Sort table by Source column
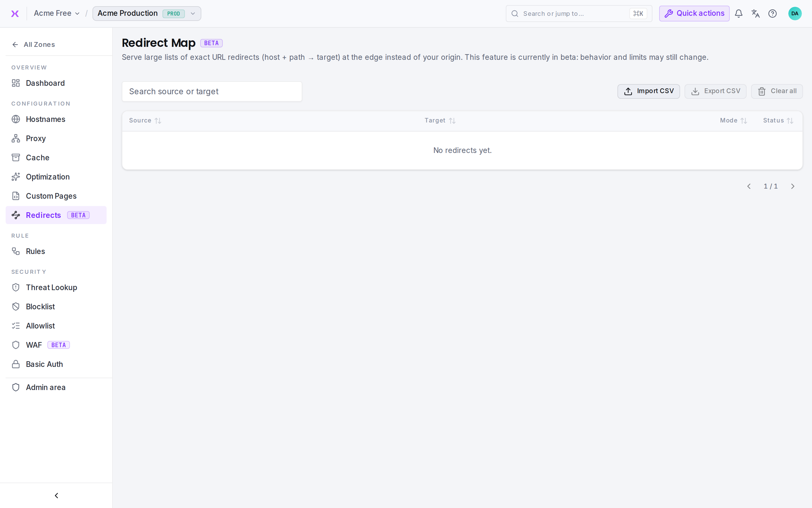The image size is (812, 508). pyautogui.click(x=145, y=121)
